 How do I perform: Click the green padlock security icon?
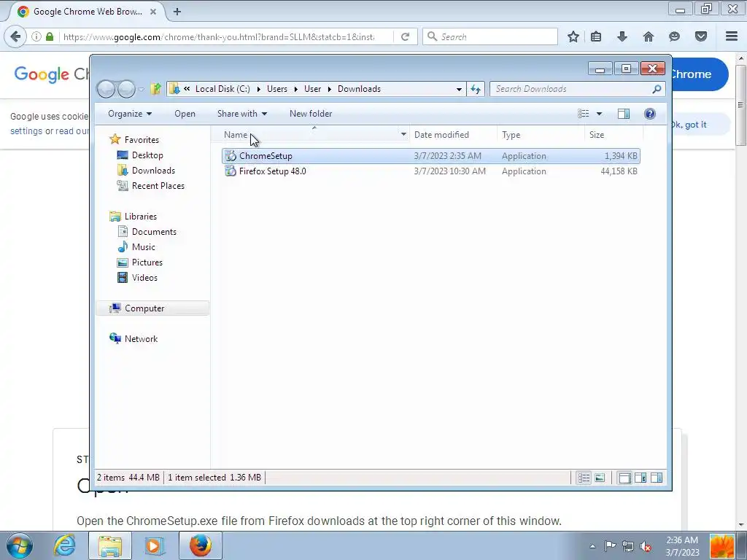tap(50, 36)
